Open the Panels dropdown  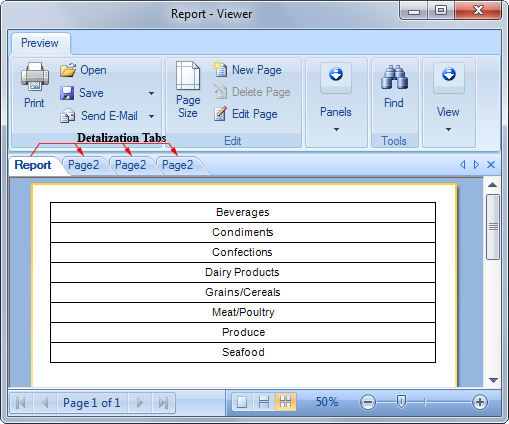tap(336, 100)
